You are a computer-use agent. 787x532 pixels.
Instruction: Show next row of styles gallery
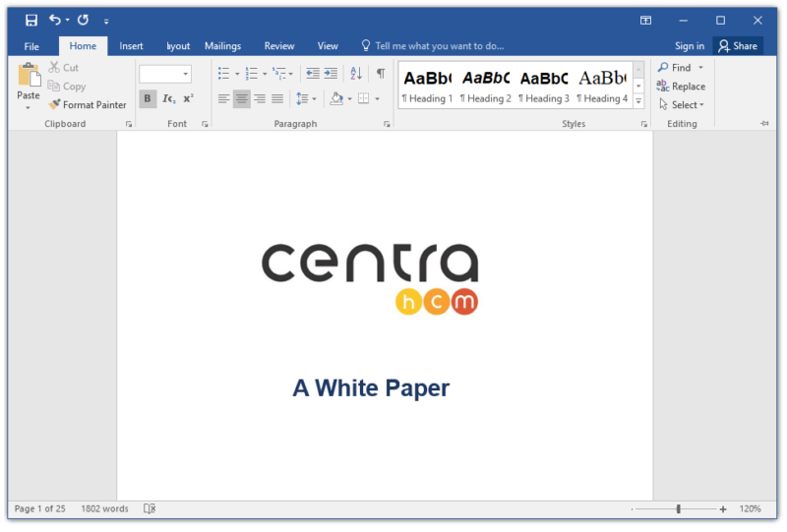[x=638, y=86]
